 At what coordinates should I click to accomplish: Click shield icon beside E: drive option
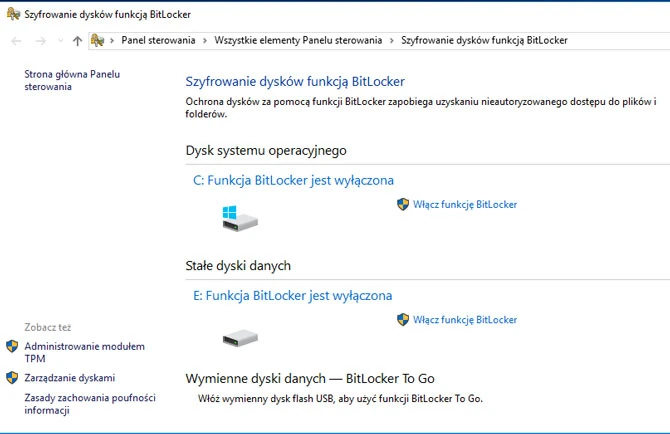(403, 320)
